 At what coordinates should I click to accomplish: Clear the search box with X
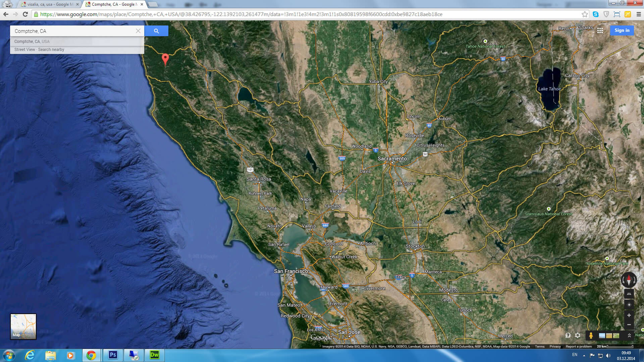138,31
